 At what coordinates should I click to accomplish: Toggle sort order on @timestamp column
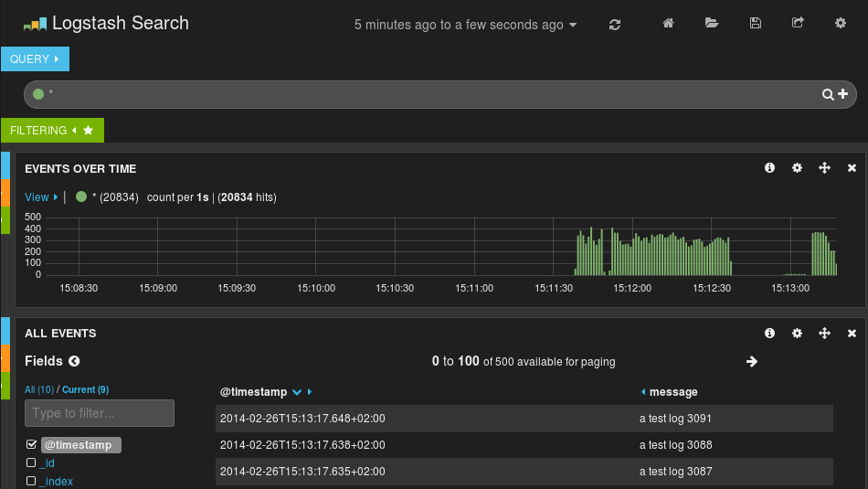coord(297,392)
